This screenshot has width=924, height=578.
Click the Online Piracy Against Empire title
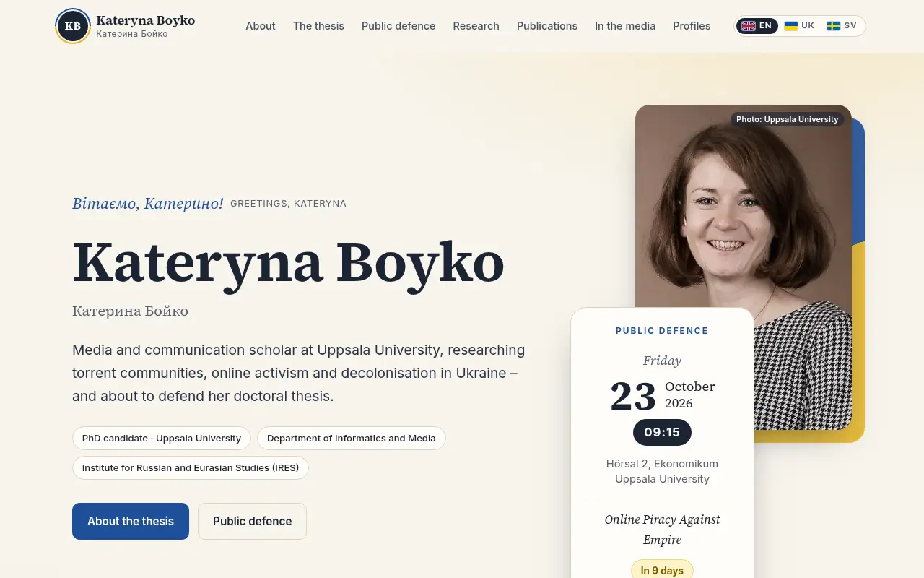click(662, 530)
